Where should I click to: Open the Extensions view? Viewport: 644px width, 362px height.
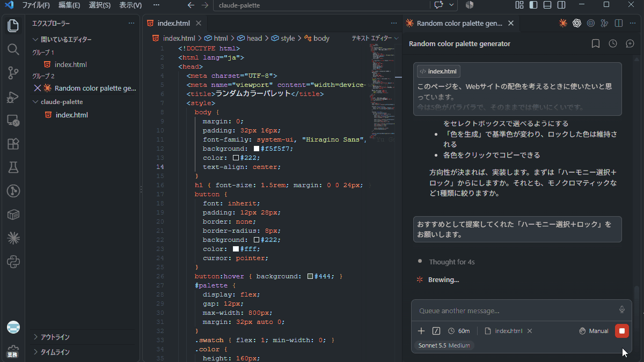point(13,144)
